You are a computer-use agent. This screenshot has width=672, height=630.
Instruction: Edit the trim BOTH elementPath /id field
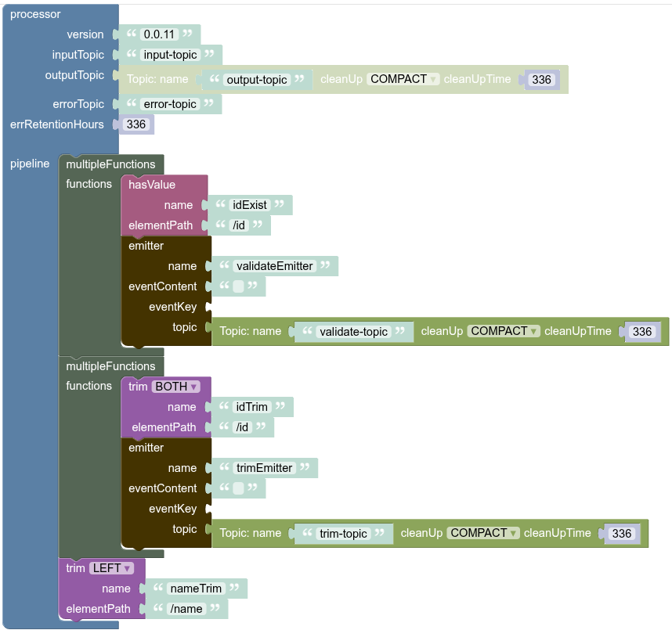(x=242, y=427)
